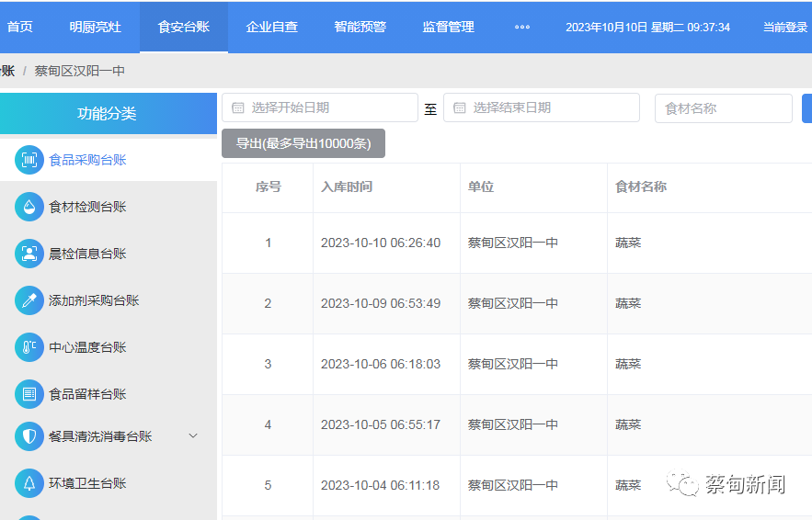Viewport: 812px width, 520px height.
Task: Click 蔬菜 in row 2
Action: point(628,303)
